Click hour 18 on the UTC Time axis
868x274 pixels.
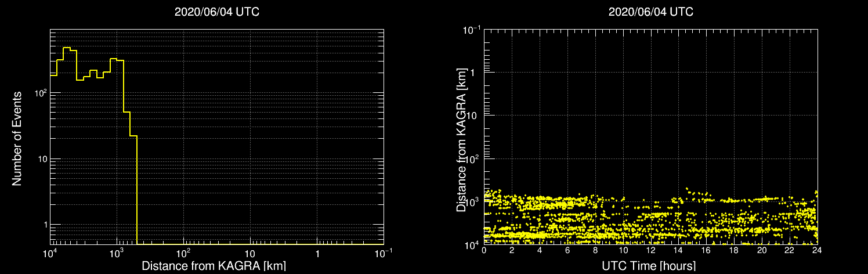point(734,250)
